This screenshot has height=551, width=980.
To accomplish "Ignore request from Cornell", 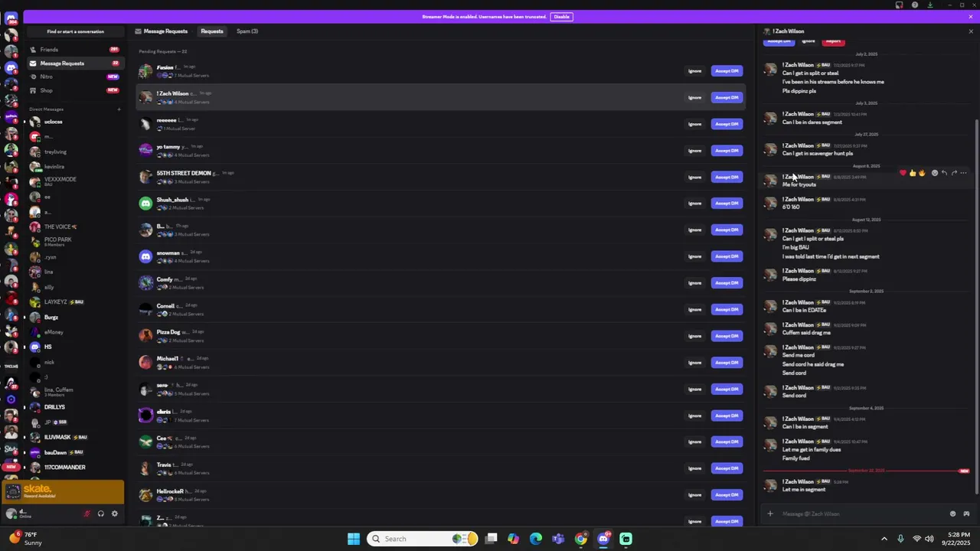I will [694, 309].
